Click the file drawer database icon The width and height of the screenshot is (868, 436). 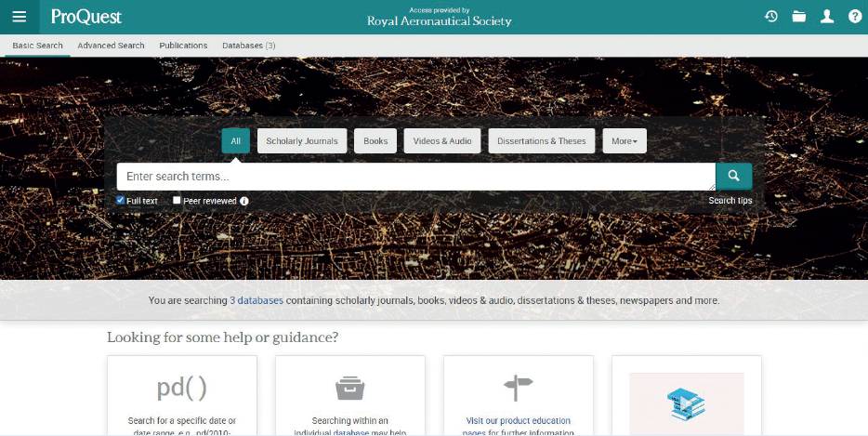pyautogui.click(x=349, y=389)
